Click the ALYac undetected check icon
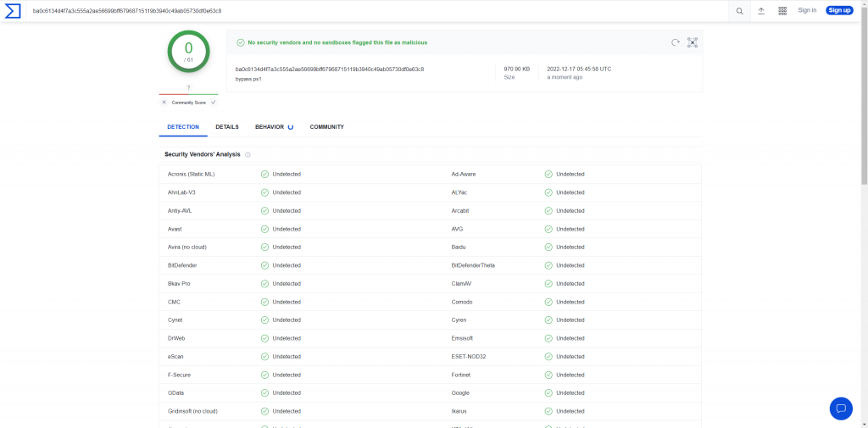The image size is (868, 428). (x=548, y=192)
